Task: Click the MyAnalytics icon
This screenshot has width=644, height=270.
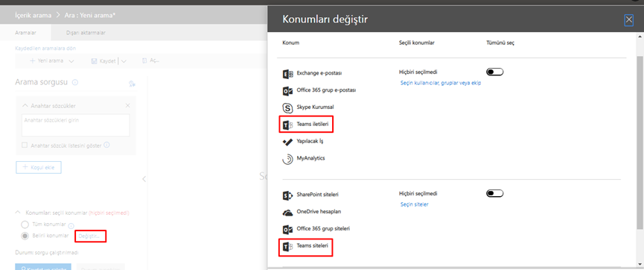Action: click(x=287, y=160)
